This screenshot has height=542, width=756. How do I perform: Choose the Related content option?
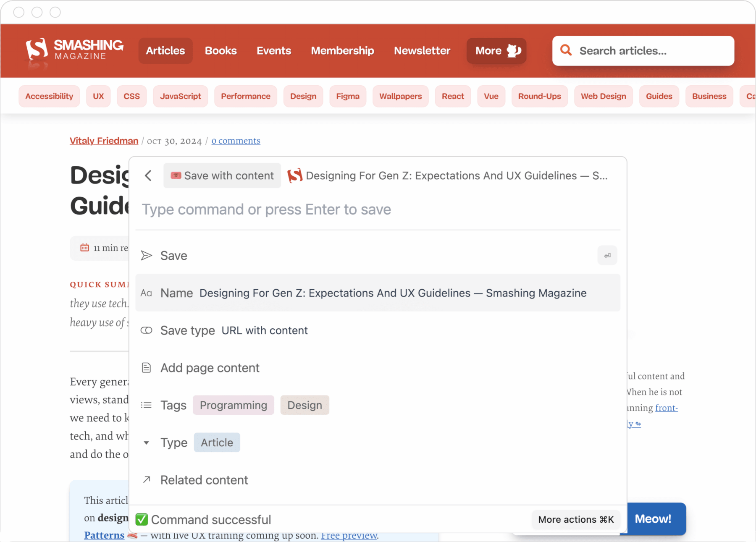pos(378,480)
